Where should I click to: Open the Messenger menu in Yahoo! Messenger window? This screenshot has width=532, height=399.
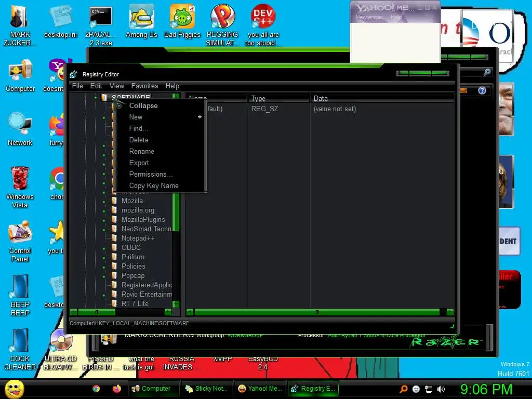tap(368, 17)
